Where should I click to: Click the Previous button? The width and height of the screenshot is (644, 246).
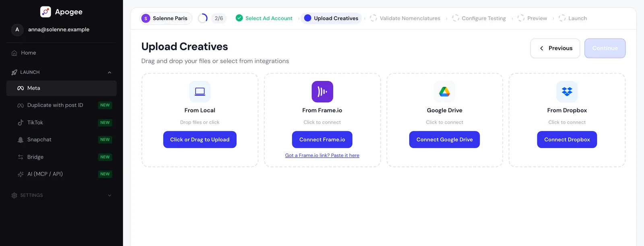click(555, 48)
